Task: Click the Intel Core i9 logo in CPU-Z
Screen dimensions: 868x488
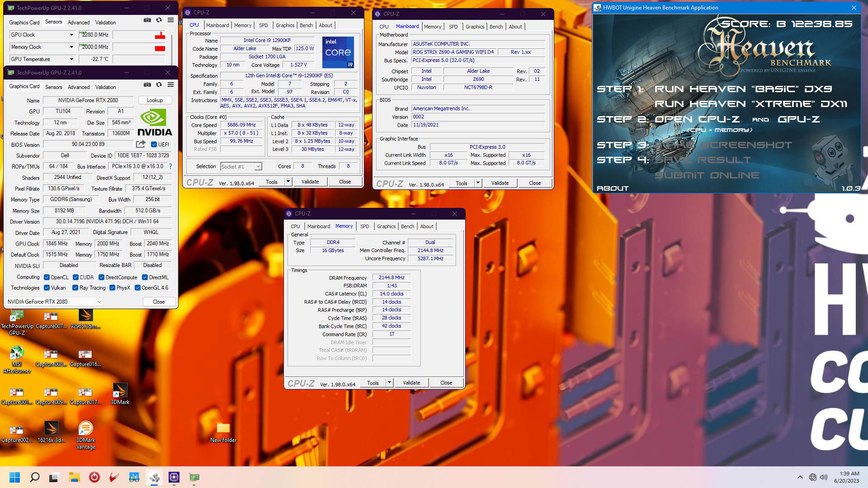Action: tap(338, 52)
